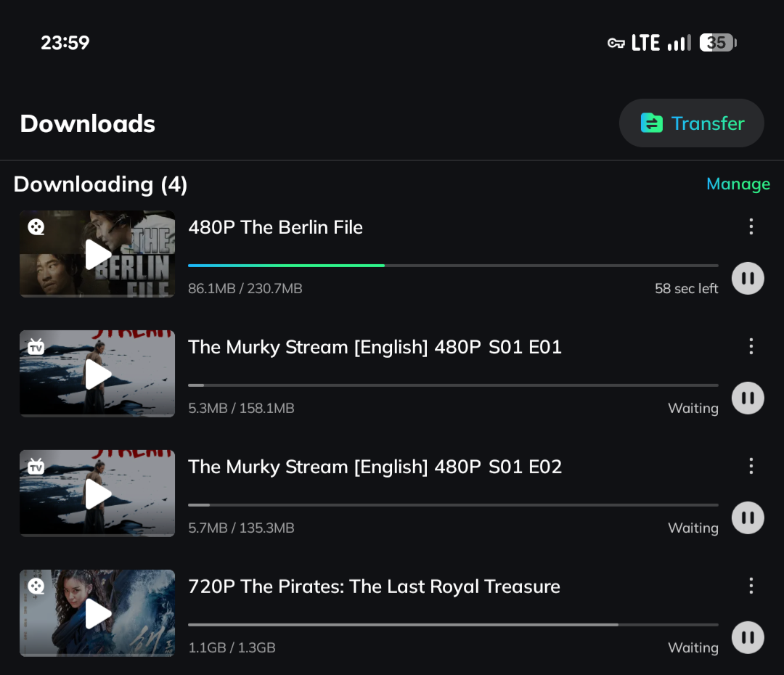
Task: Play The Berlin File thumbnail preview
Action: pyautogui.click(x=97, y=254)
